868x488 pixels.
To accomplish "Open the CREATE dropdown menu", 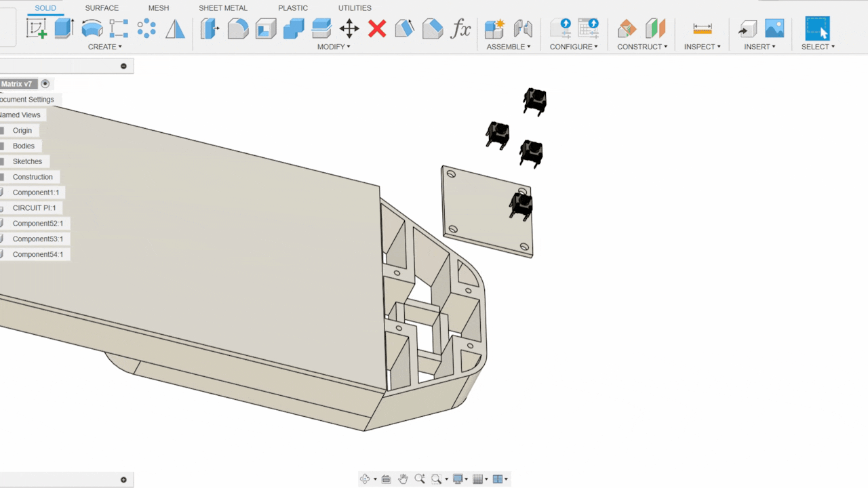I will (x=105, y=47).
